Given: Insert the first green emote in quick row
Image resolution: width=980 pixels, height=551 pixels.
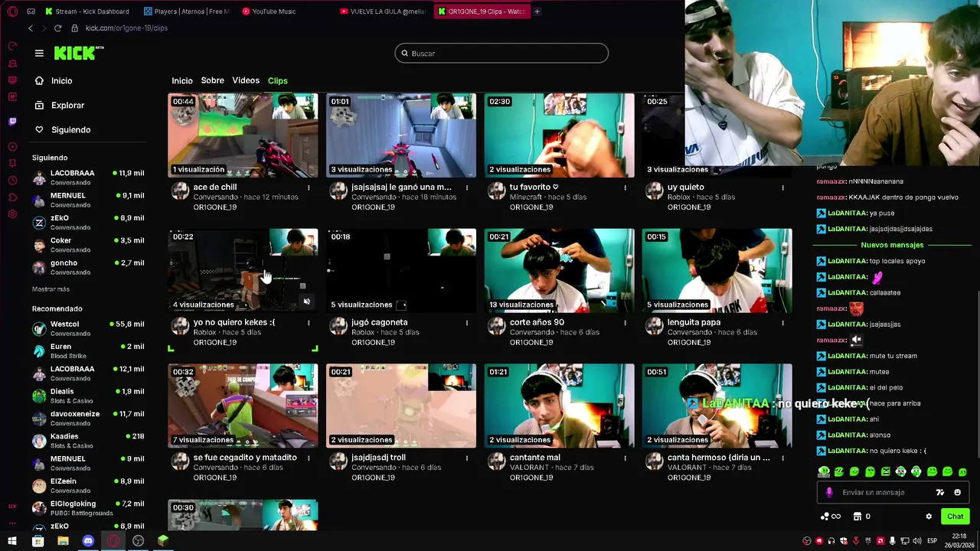Looking at the screenshot, I should click(824, 471).
